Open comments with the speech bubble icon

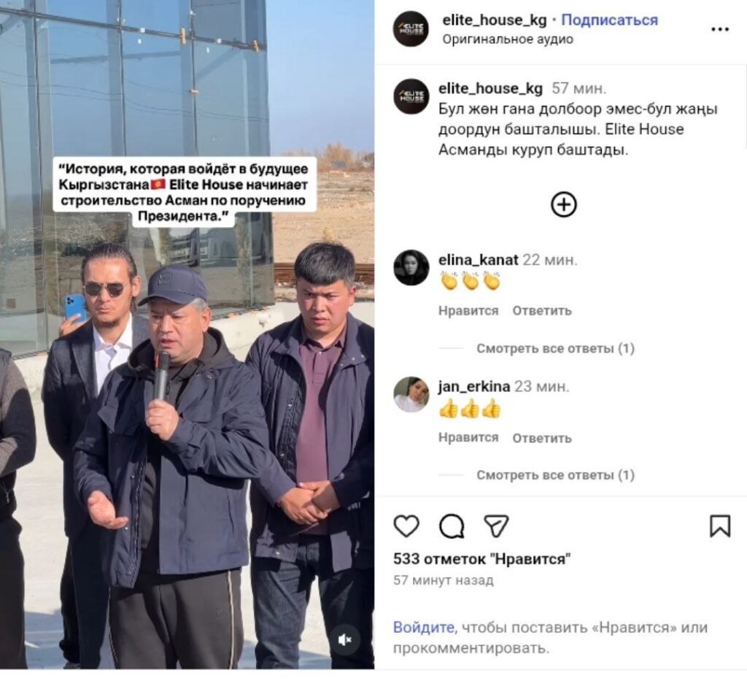pyautogui.click(x=451, y=526)
